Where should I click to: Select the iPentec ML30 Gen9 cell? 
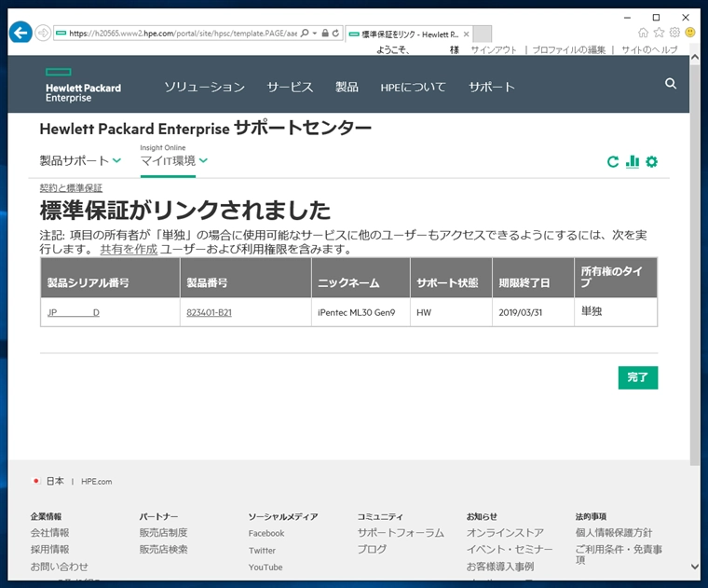click(361, 312)
